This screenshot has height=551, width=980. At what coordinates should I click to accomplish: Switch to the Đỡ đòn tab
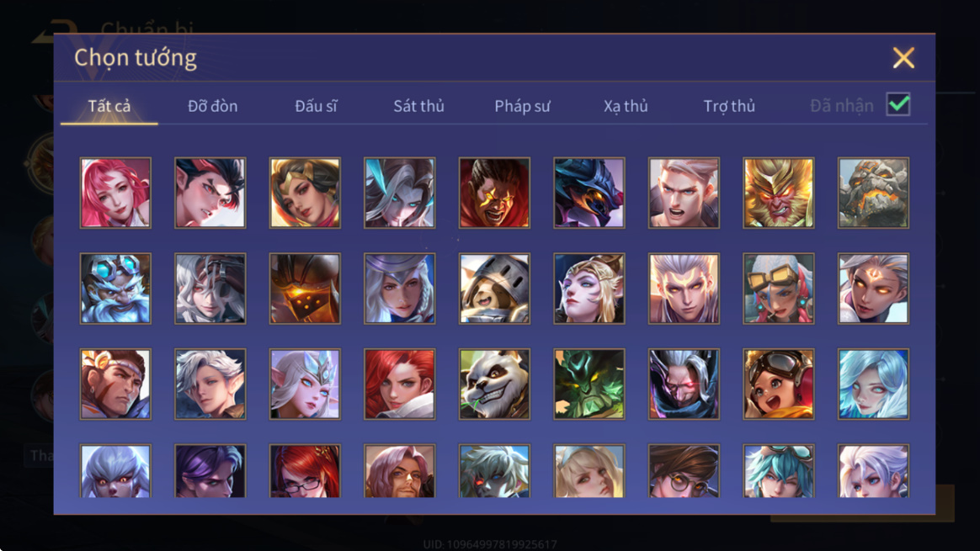(212, 106)
